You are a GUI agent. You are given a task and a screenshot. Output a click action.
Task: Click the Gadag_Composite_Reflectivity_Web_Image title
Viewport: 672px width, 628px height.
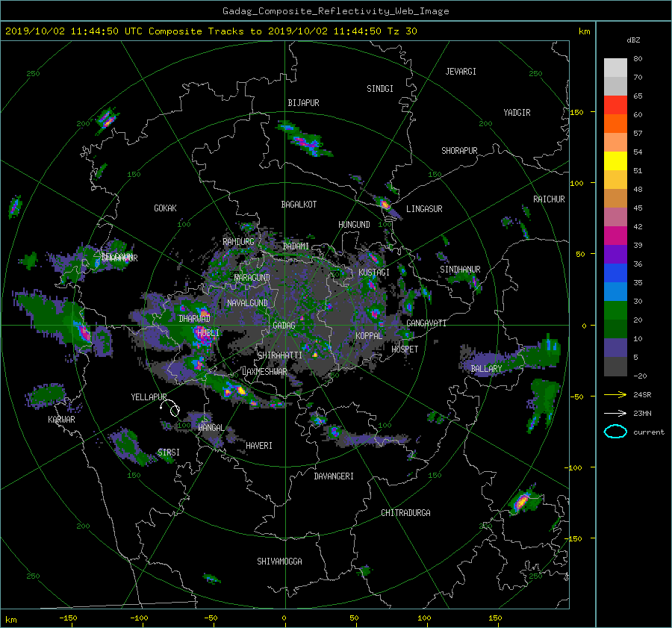point(335,11)
